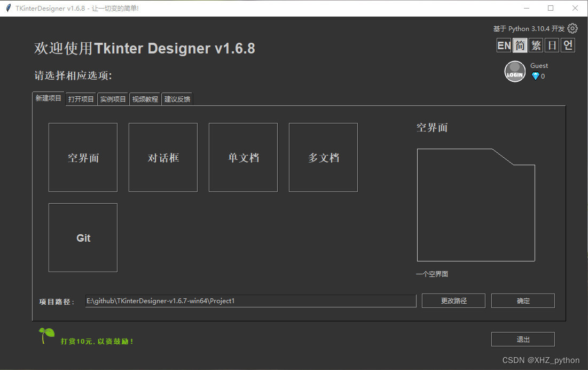Choose the 对话框 project template
The image size is (588, 370).
163,158
